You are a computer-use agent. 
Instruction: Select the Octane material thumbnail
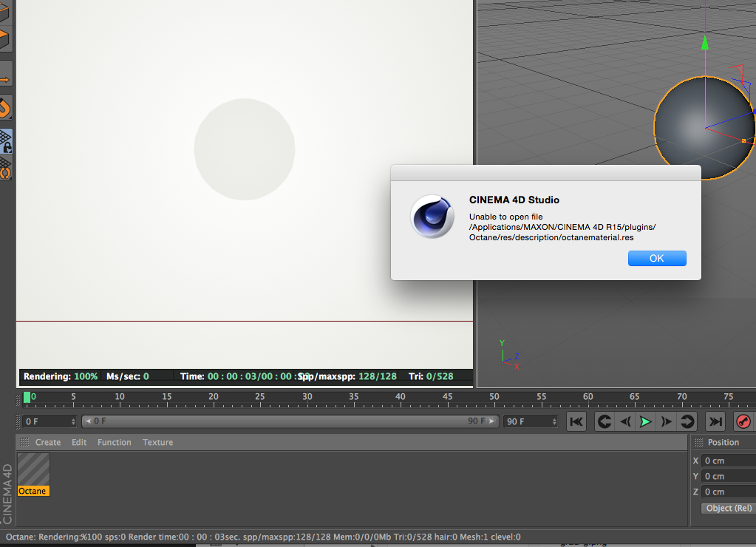[x=33, y=469]
